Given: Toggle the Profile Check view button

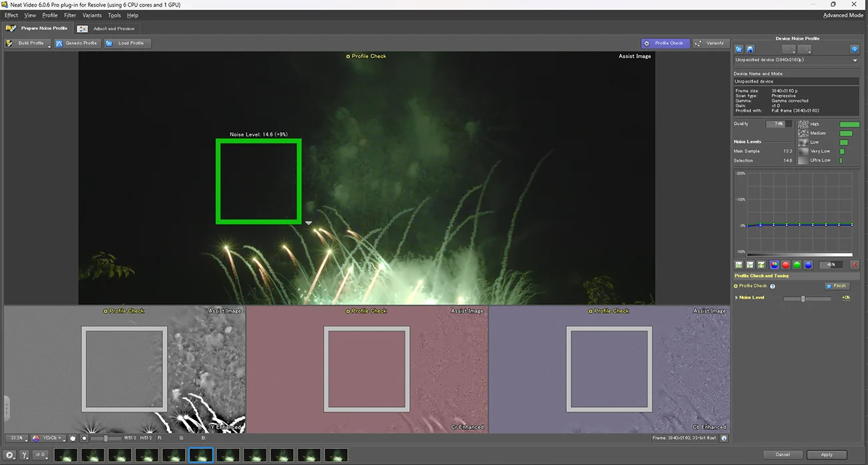Looking at the screenshot, I should pyautogui.click(x=665, y=43).
